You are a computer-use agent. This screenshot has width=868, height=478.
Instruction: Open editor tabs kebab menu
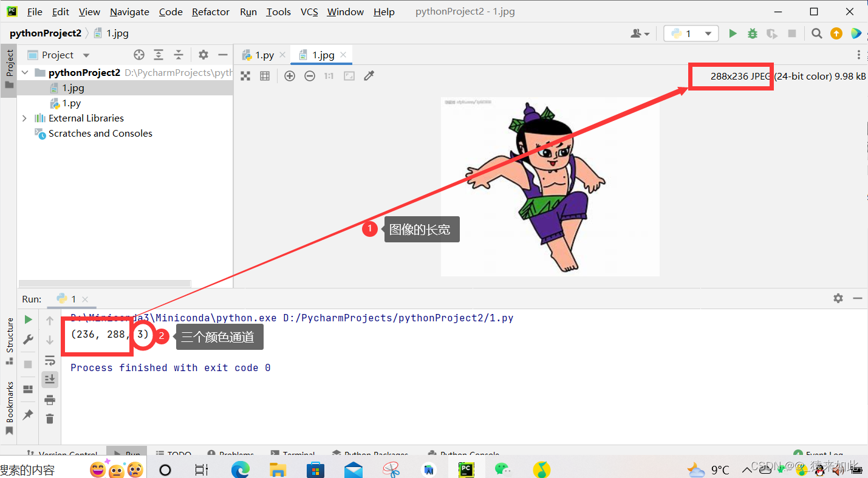tap(859, 55)
